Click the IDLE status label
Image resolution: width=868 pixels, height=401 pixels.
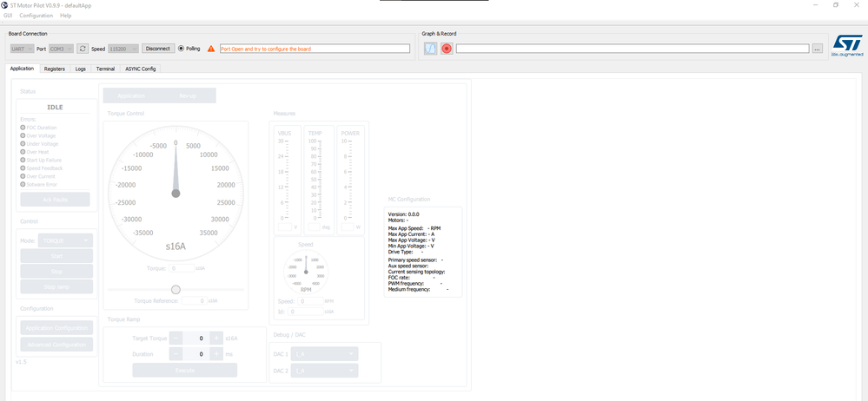click(55, 108)
